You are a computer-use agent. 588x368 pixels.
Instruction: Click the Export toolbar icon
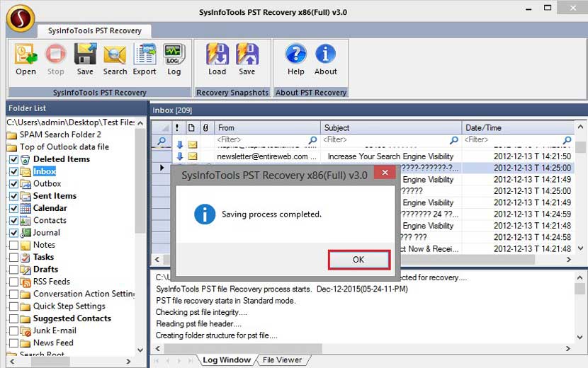pyautogui.click(x=145, y=59)
